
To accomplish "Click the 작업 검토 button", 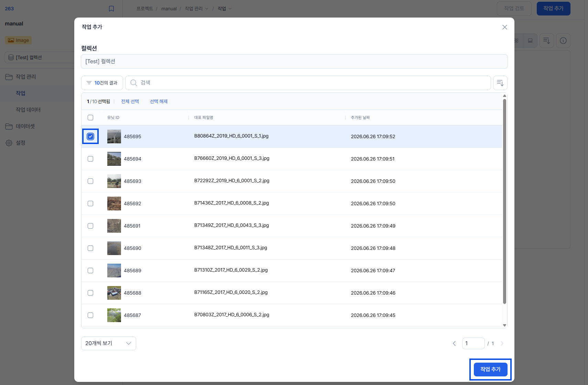I will click(x=514, y=9).
